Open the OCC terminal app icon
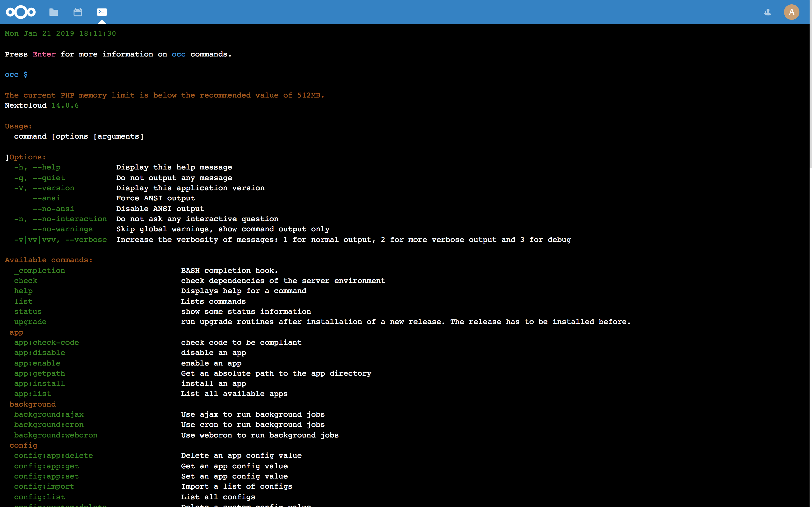 102,12
